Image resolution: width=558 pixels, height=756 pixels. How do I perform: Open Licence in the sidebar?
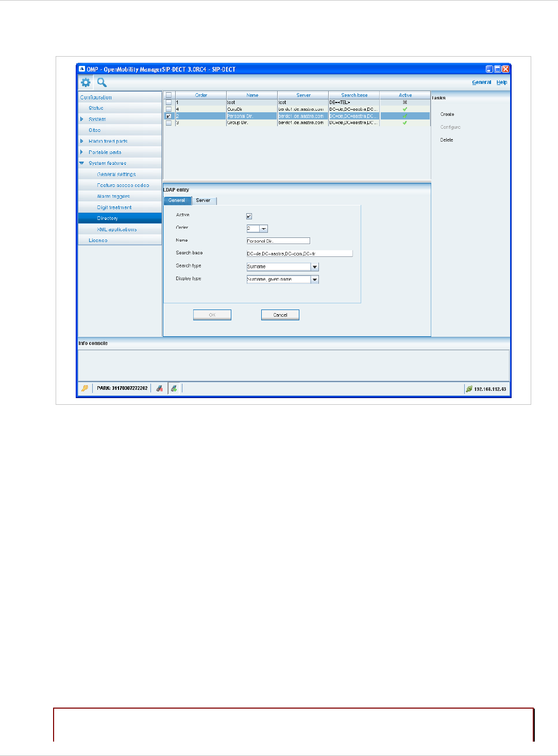[x=120, y=240]
